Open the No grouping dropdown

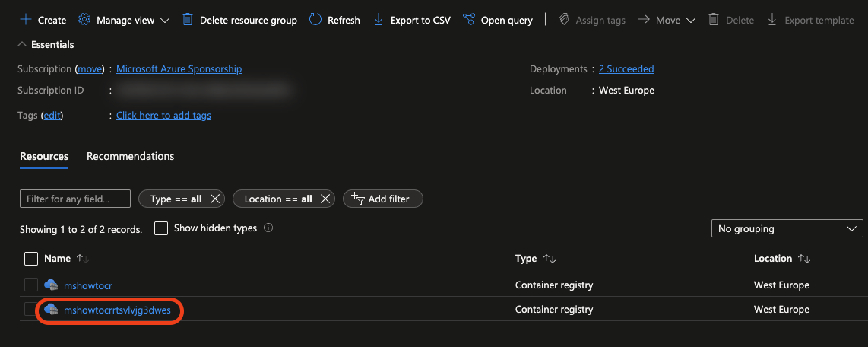(787, 228)
